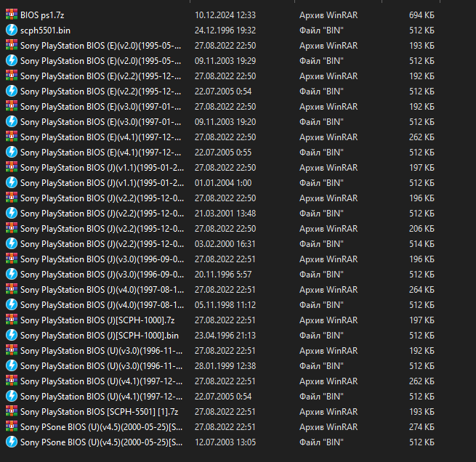The height and width of the screenshot is (462, 476).
Task: Click blue BIN icon of Sony PSone BIOS file
Action: point(12,442)
